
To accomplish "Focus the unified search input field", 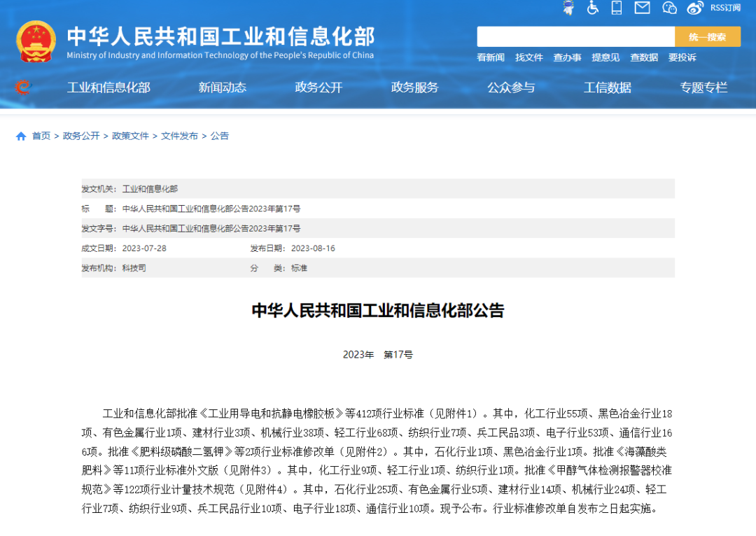I will point(575,36).
